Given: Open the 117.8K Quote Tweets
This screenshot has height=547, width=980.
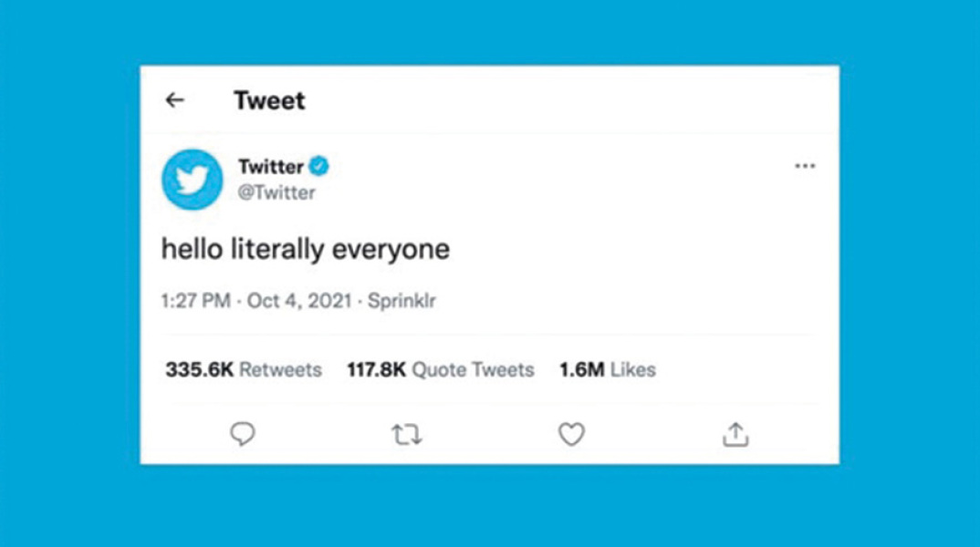Looking at the screenshot, I should (440, 369).
